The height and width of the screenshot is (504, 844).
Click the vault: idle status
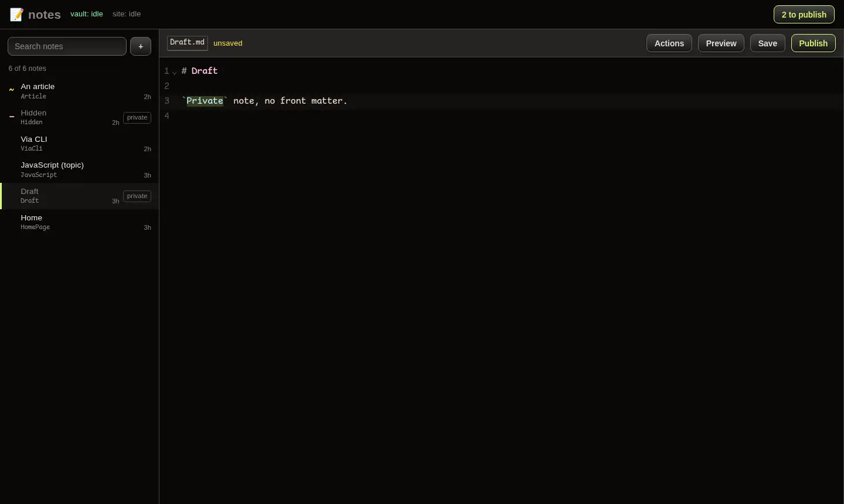click(x=87, y=14)
